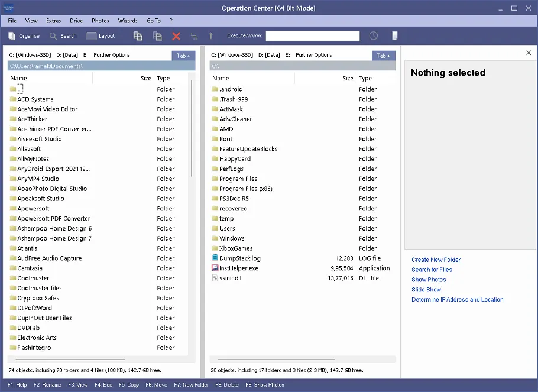Click the folder tree icon in toolbar
The image size is (538, 392).
194,36
